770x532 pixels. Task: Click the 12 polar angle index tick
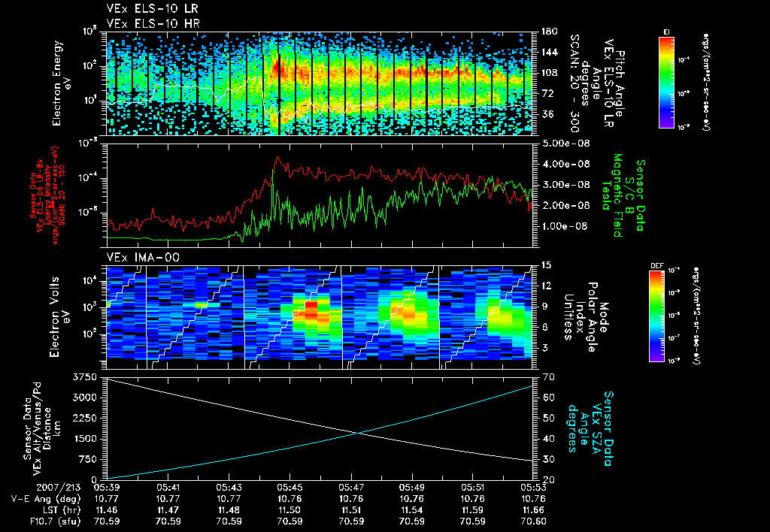[x=546, y=286]
